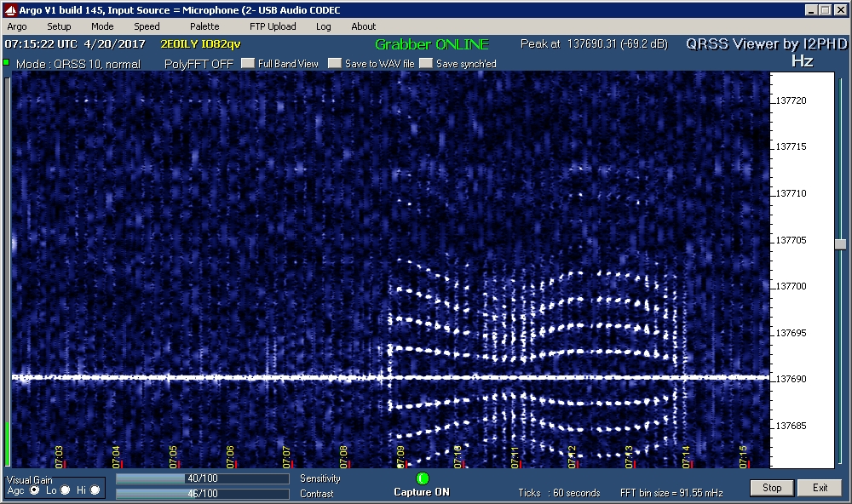Click the 137695 frequency scale label
Screen dimensions: 852x504
(x=792, y=333)
